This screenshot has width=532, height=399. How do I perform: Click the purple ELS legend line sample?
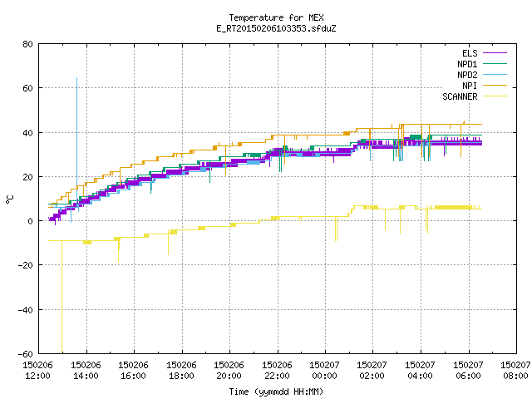coord(495,53)
